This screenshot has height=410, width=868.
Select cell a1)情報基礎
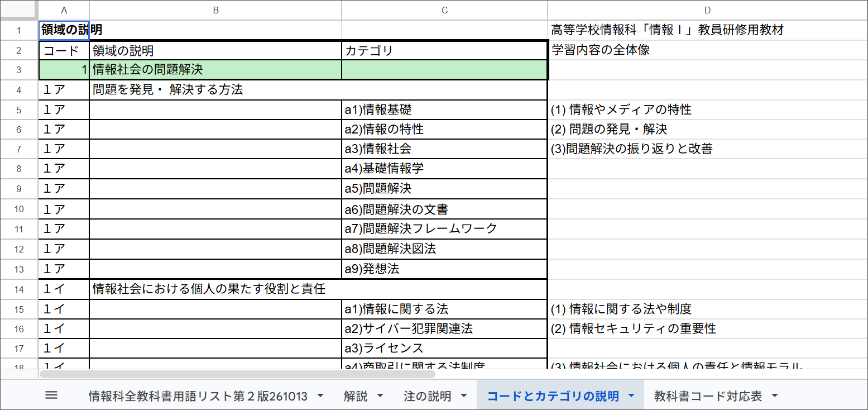pyautogui.click(x=444, y=109)
